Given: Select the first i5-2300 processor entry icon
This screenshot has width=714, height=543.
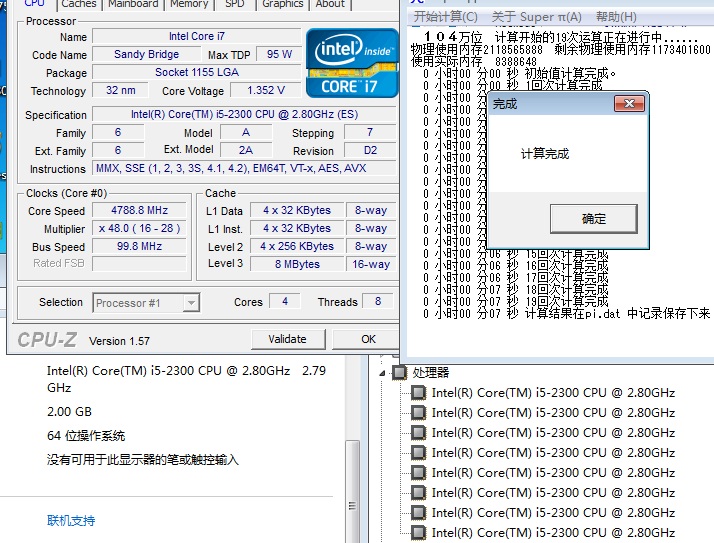Looking at the screenshot, I should pyautogui.click(x=418, y=393).
